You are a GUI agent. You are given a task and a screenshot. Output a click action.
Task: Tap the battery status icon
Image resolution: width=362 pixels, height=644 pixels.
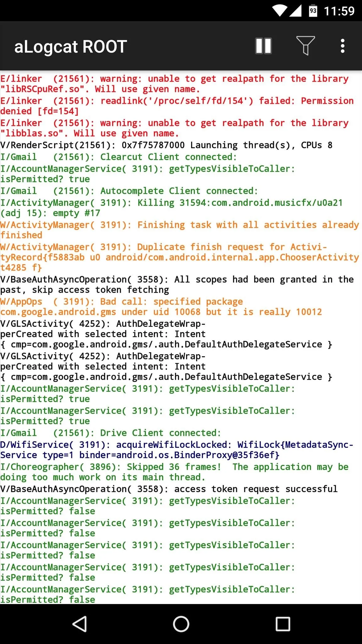313,11
